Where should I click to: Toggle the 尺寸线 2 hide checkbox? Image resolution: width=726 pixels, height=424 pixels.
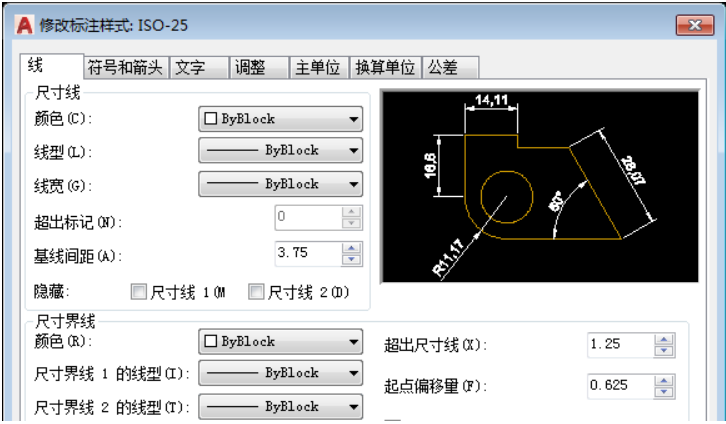click(x=254, y=292)
